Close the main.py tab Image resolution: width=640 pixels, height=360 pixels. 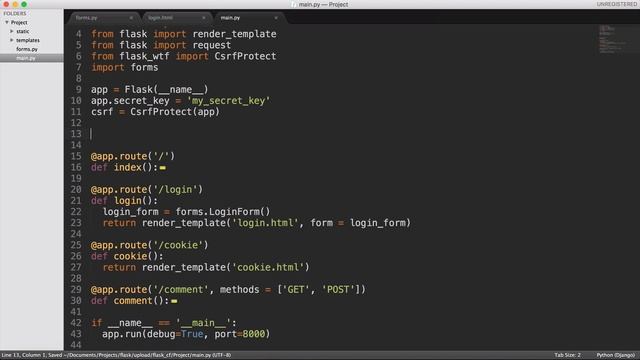point(276,18)
